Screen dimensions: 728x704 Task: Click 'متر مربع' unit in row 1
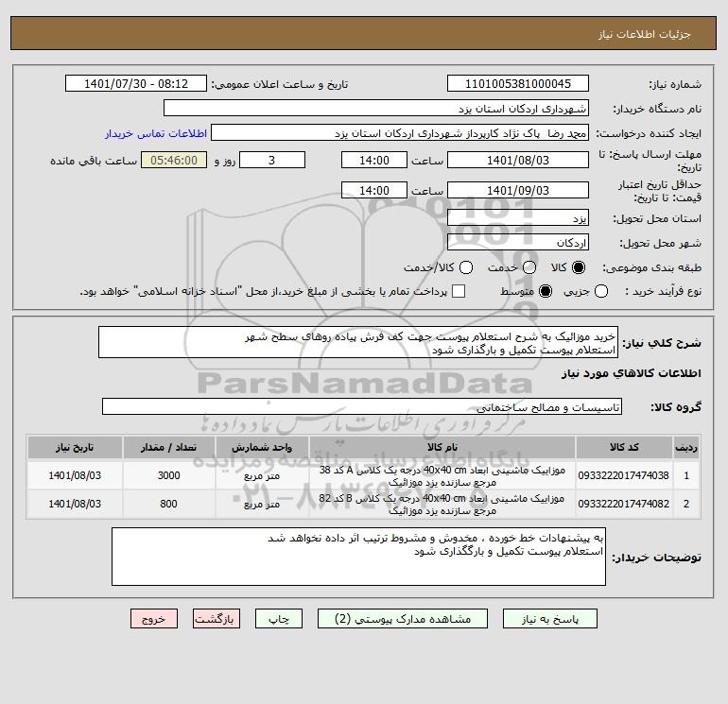tap(262, 476)
